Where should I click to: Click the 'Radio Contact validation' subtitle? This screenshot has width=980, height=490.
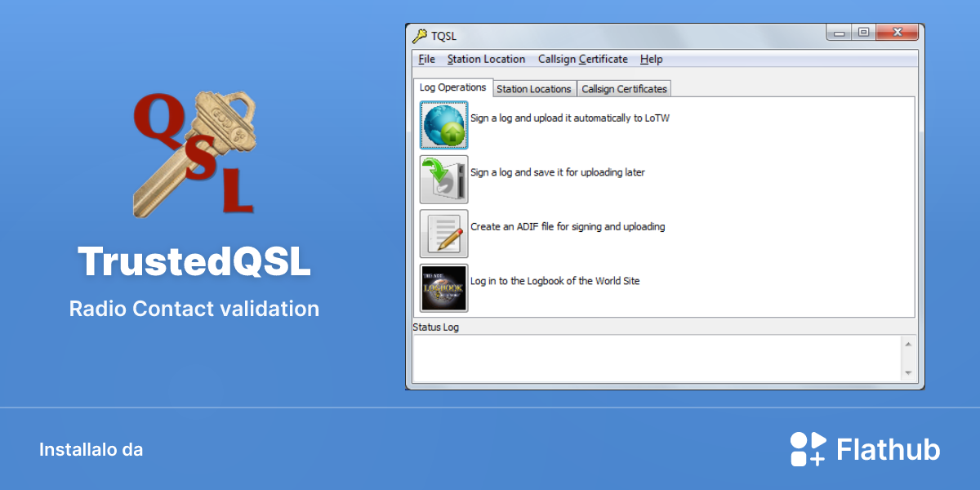tap(194, 309)
